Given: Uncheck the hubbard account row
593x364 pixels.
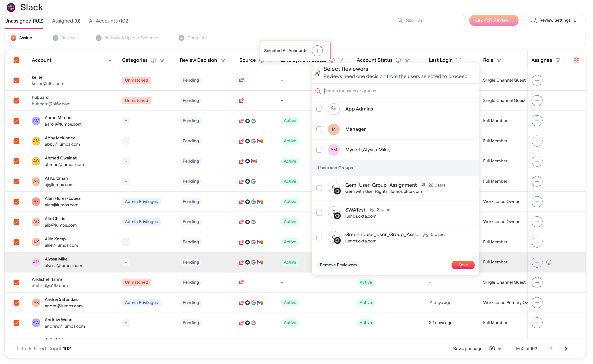Looking at the screenshot, I should tap(16, 101).
